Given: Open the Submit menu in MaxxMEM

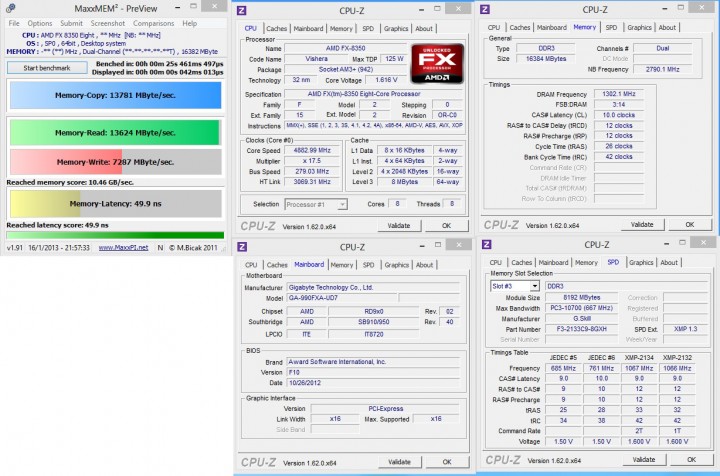Looking at the screenshot, I should coord(71,23).
